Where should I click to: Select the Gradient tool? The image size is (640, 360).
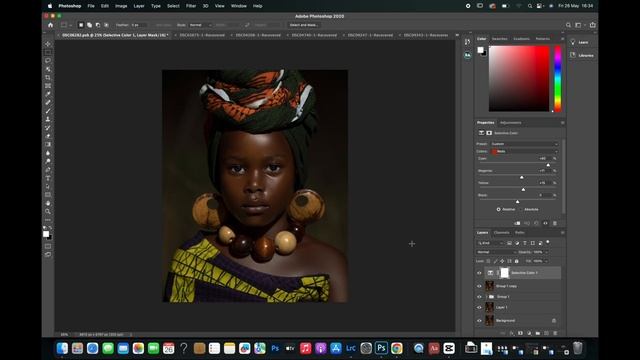click(x=48, y=144)
